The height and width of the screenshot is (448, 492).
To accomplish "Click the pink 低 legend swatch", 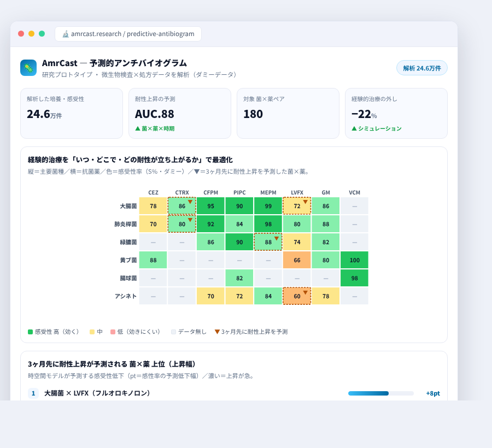I will [113, 332].
